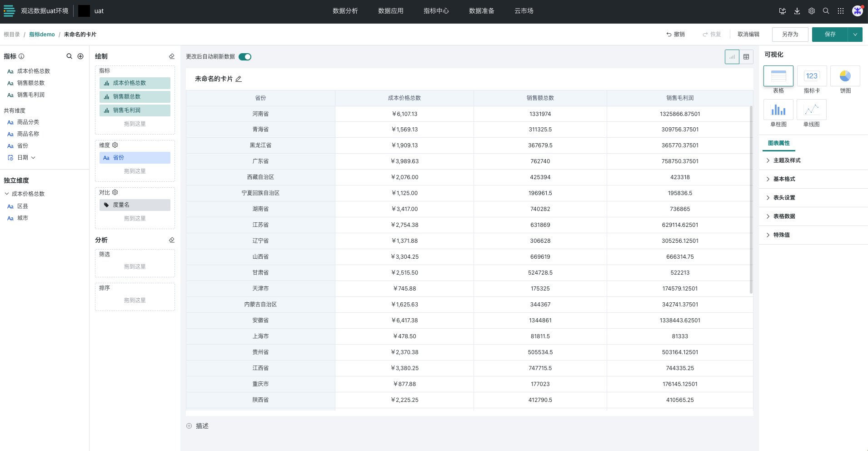The width and height of the screenshot is (868, 451).
Task: Click the gear icon next to 维度
Action: 115,145
